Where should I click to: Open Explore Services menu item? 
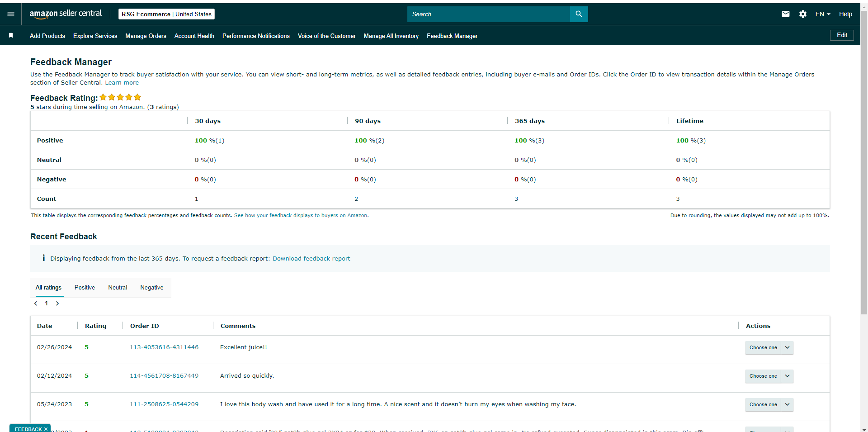95,36
